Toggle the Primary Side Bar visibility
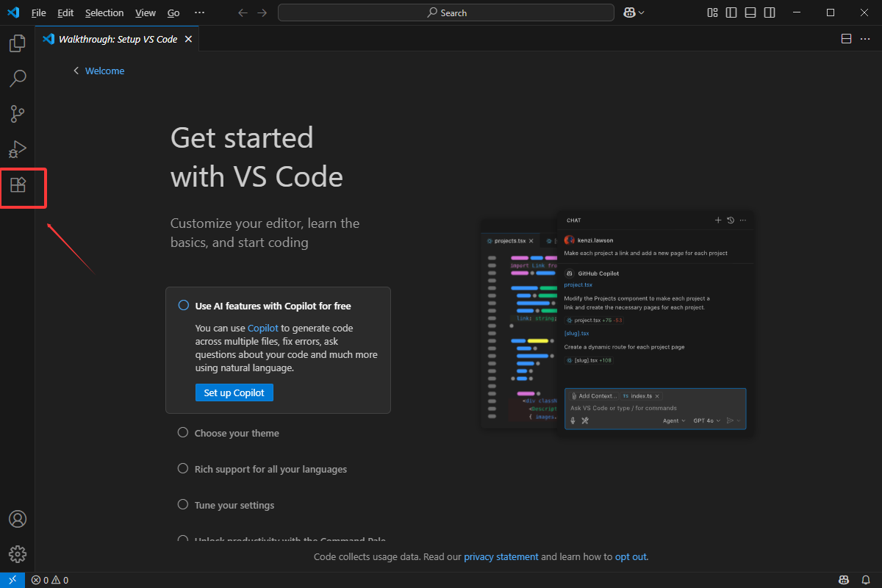This screenshot has width=882, height=588. point(730,12)
